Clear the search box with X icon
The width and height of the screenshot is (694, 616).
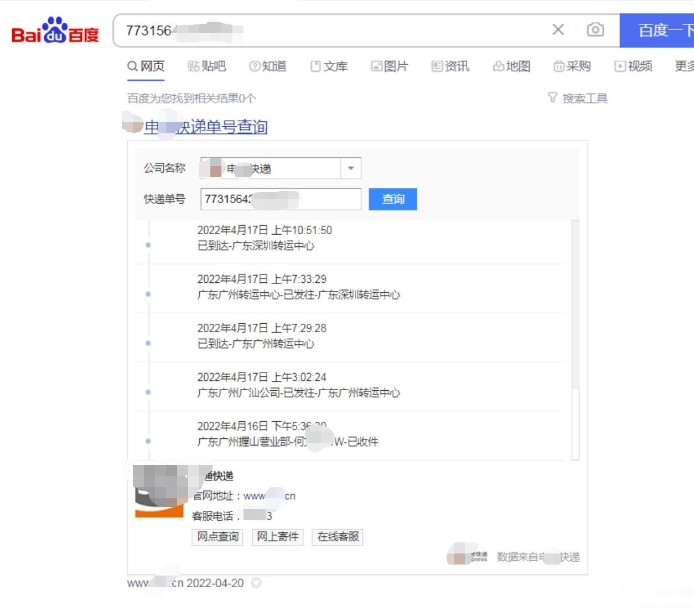(x=558, y=30)
